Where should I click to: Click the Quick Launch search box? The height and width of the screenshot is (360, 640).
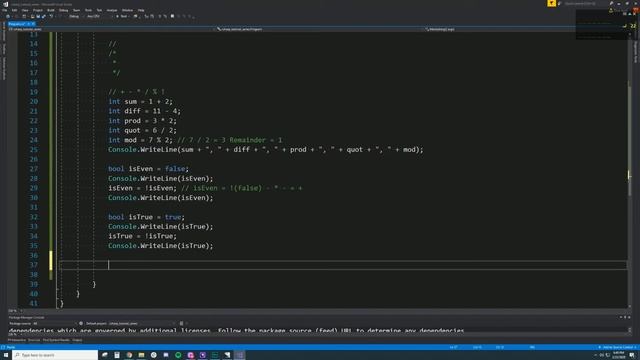pyautogui.click(x=584, y=3)
